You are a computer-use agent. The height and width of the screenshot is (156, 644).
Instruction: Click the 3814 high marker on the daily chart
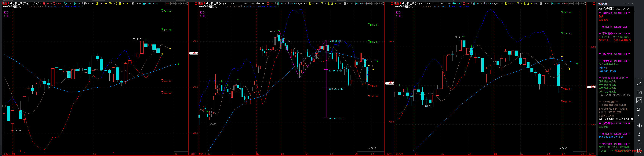[x=135, y=39]
